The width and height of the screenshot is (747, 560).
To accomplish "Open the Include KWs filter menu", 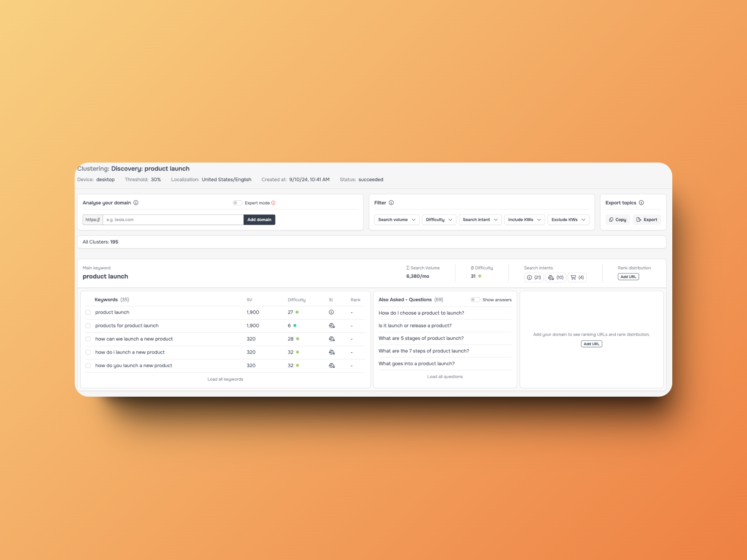I will pyautogui.click(x=524, y=219).
